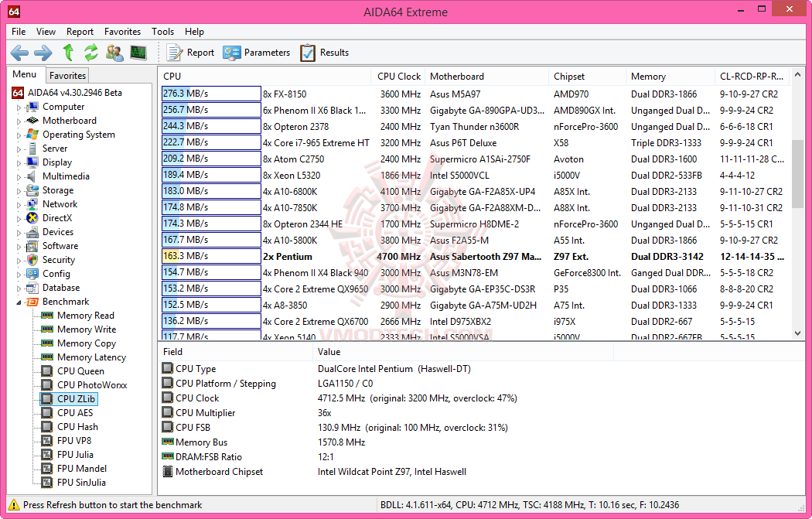
Task: Open the Memory Read benchmark
Action: point(85,316)
